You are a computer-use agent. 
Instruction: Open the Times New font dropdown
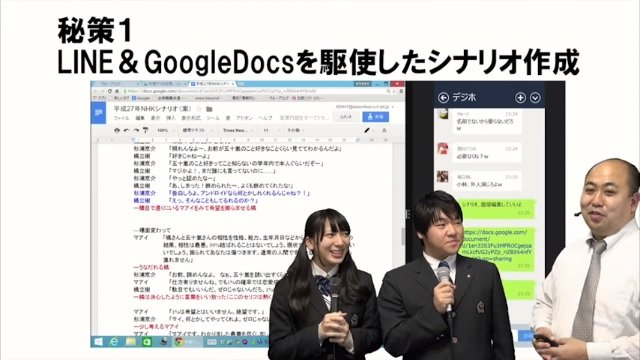[x=236, y=130]
